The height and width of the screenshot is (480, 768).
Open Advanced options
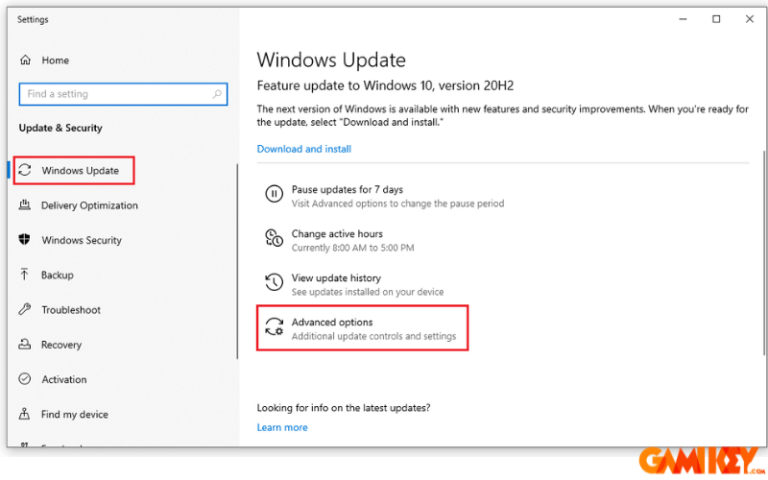pos(362,328)
